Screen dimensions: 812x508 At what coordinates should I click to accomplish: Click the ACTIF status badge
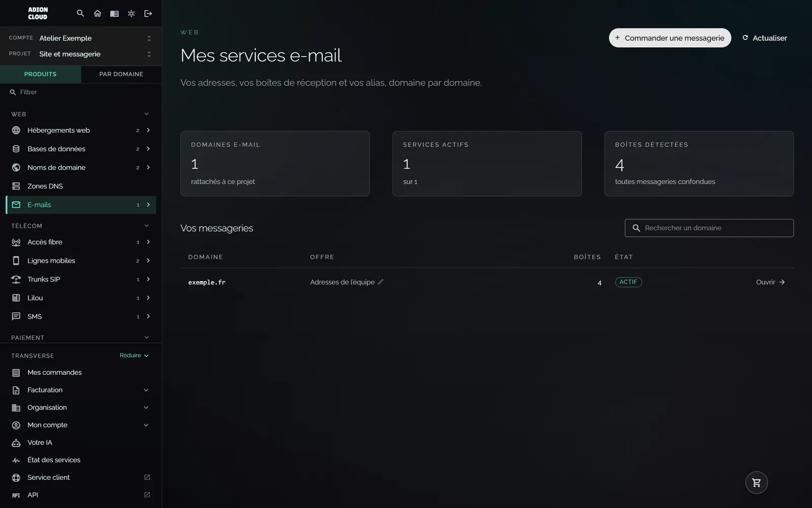[x=628, y=282]
